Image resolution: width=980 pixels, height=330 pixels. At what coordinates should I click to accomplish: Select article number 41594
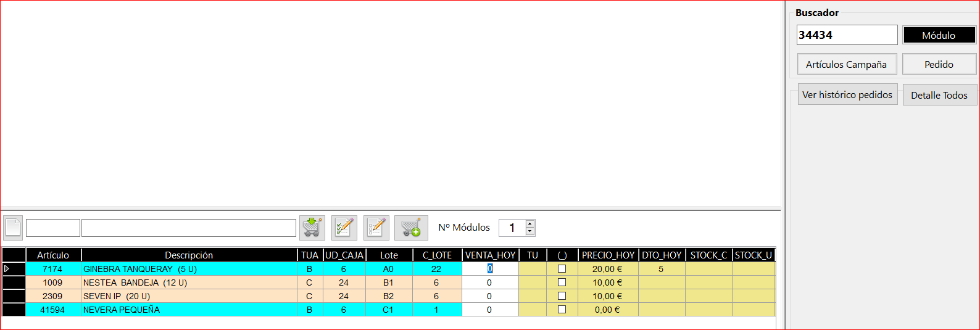(52, 310)
